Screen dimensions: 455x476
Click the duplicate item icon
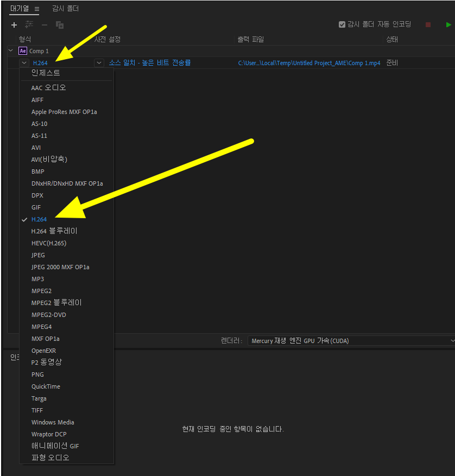60,25
